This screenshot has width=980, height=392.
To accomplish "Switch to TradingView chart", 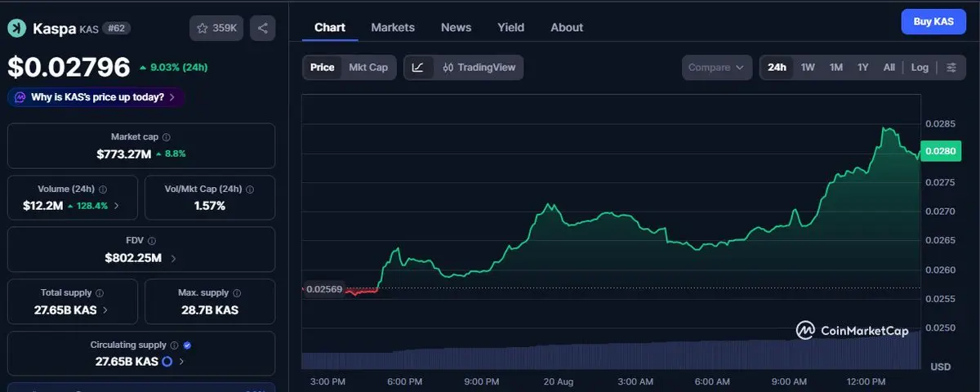I will click(x=479, y=67).
